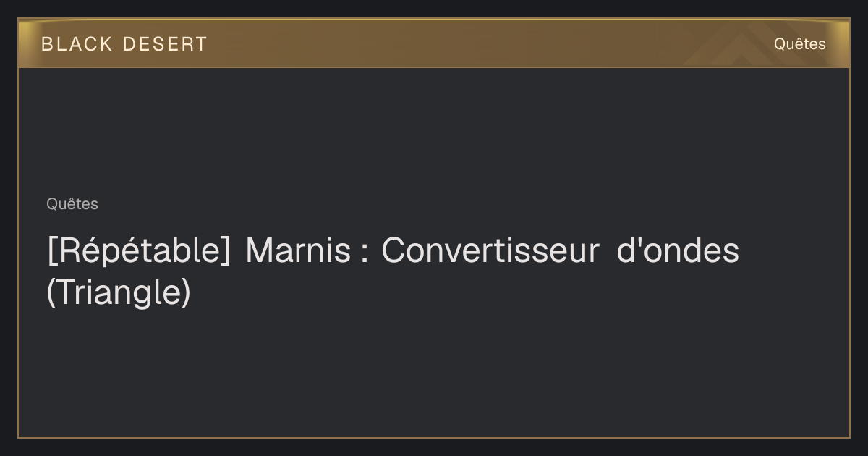Screen dimensions: 868x456
Task: Click the empty dark panel above the breadcrumb
Action: click(x=434, y=130)
